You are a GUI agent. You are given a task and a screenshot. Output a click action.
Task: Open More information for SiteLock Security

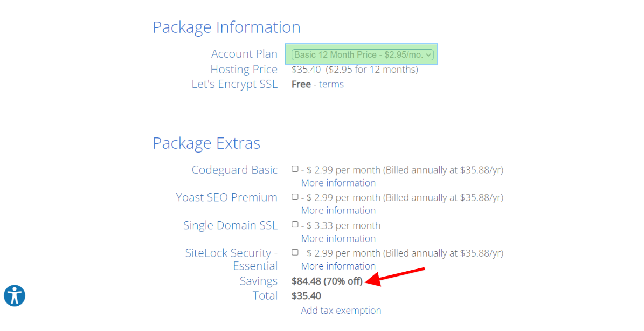[x=338, y=266]
